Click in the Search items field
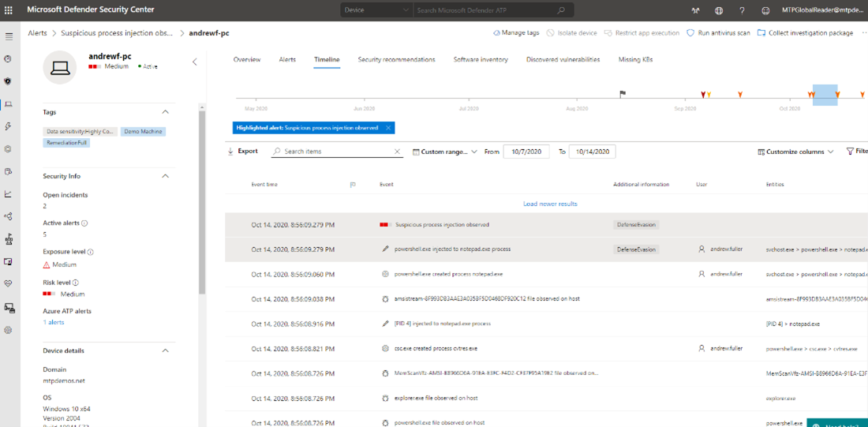The height and width of the screenshot is (427, 868). click(337, 152)
